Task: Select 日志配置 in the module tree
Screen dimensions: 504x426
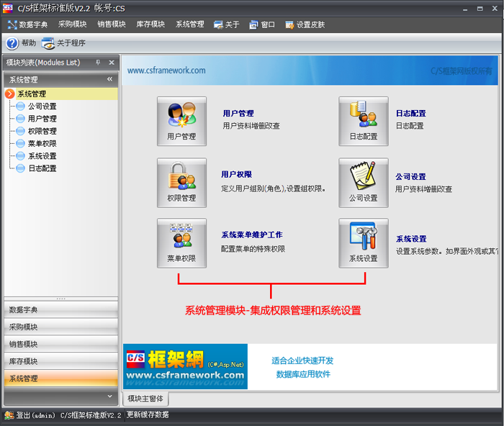Action: pyautogui.click(x=42, y=168)
